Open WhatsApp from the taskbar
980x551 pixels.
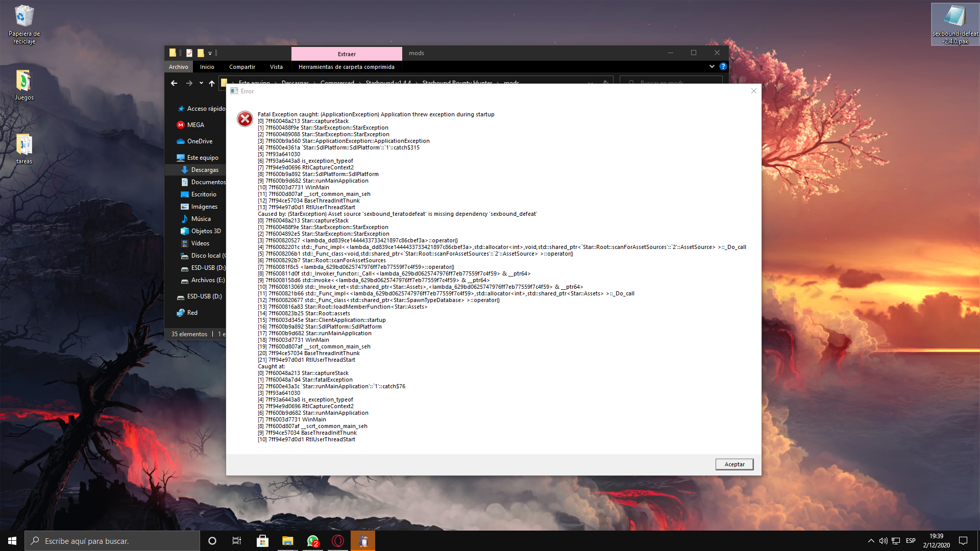tap(313, 541)
